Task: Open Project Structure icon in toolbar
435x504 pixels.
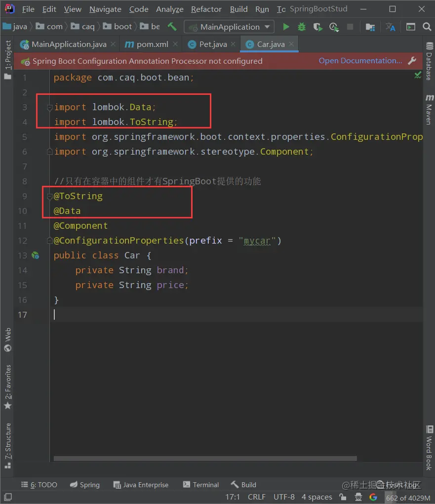Action: [370, 27]
